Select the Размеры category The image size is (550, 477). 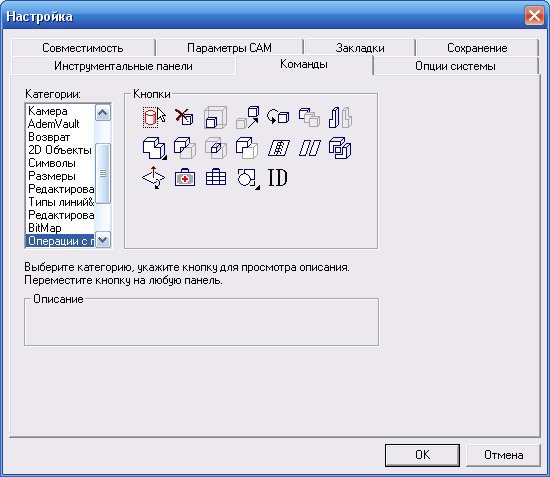pos(60,176)
